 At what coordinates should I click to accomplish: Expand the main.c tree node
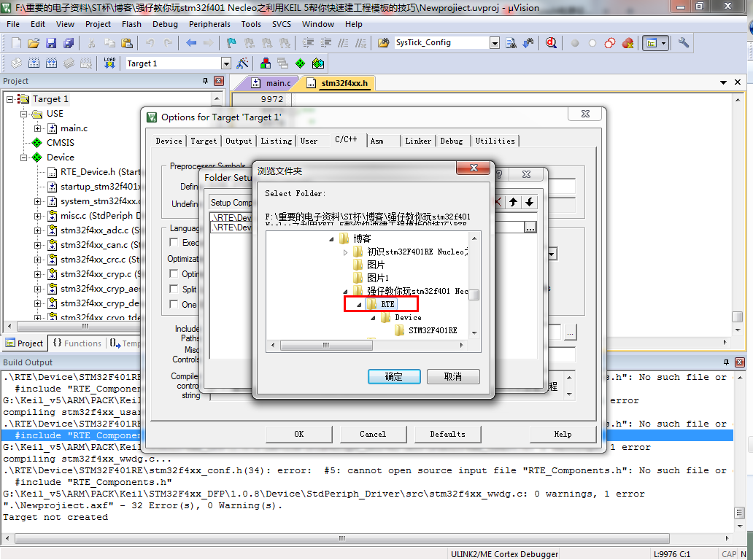coord(37,128)
